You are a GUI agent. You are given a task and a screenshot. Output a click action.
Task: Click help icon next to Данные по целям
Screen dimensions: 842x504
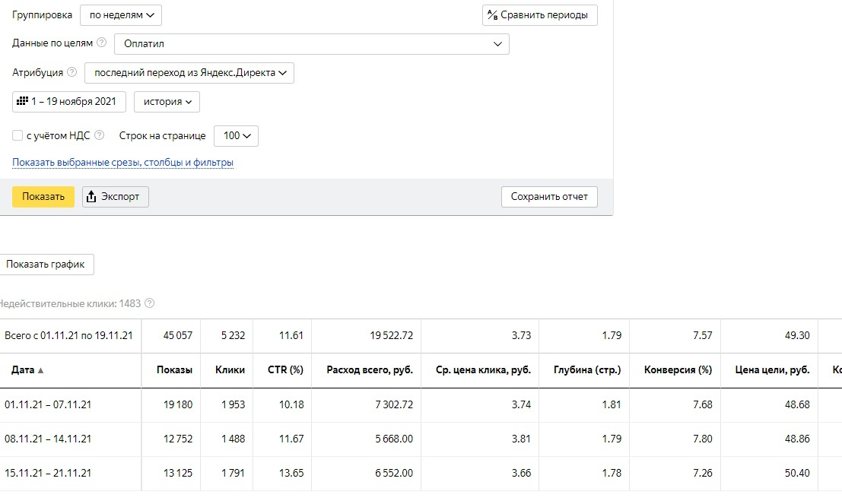pos(102,43)
